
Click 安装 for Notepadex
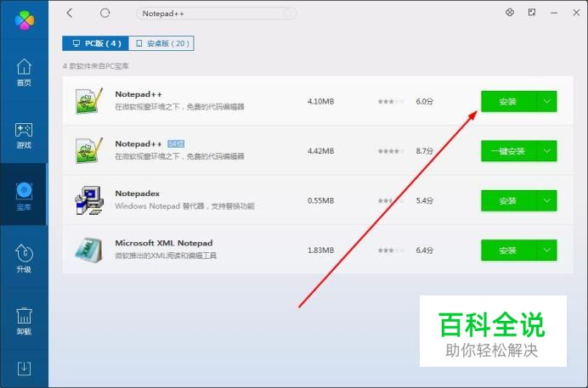[508, 200]
